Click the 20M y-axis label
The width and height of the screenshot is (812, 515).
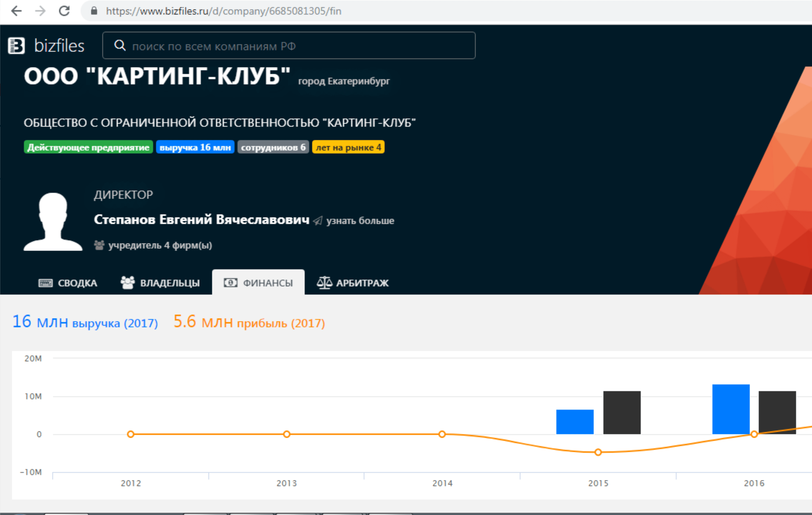(33, 359)
